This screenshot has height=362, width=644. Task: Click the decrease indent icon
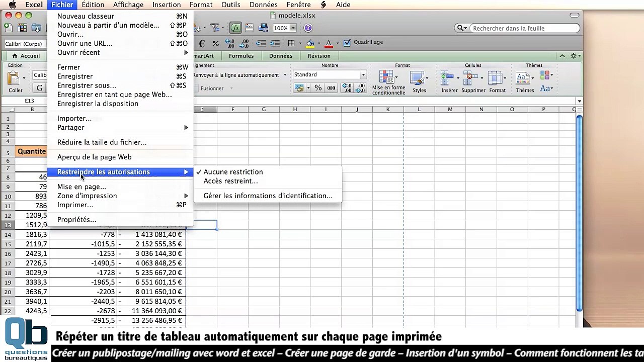coord(261,43)
